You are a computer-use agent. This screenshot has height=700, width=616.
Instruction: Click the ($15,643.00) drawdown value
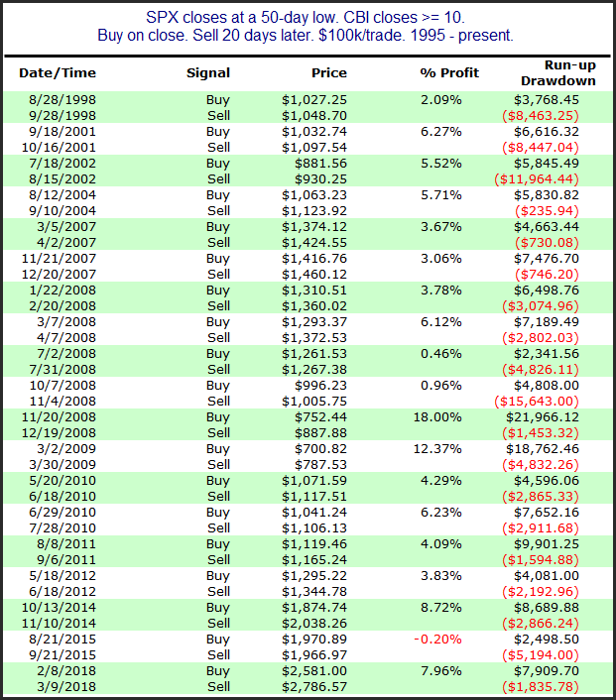537,401
